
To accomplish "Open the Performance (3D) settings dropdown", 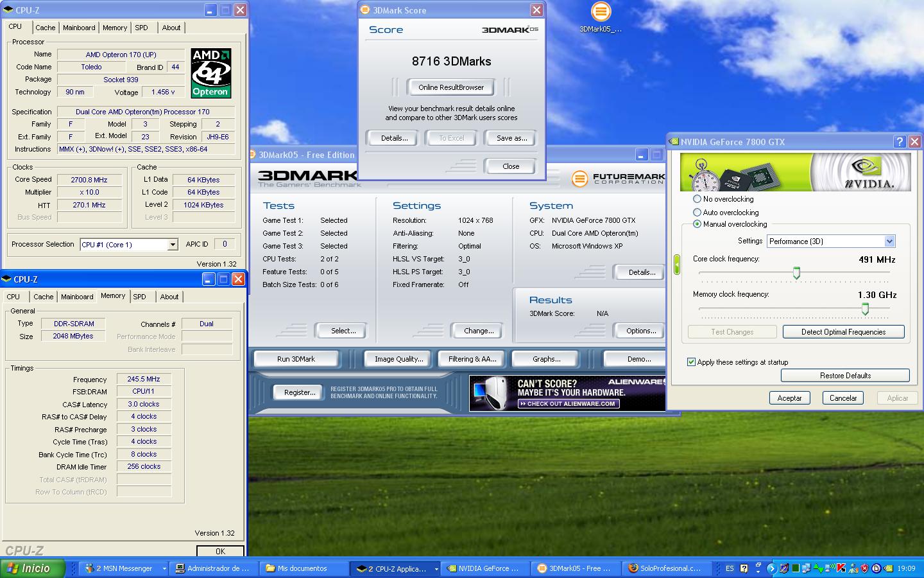I will pyautogui.click(x=889, y=241).
